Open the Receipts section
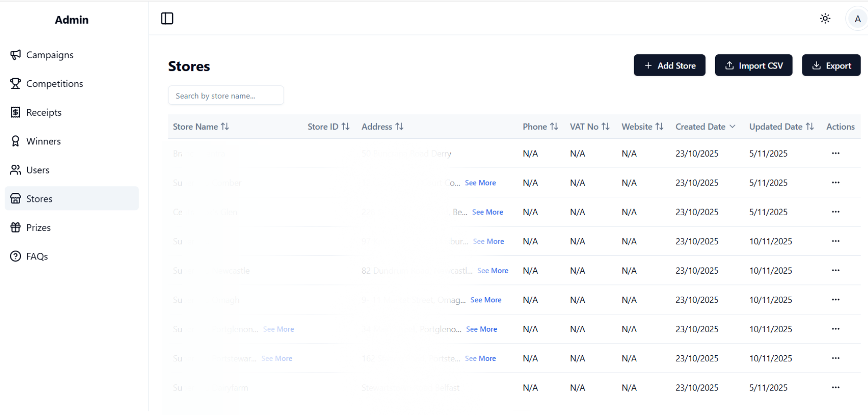This screenshot has width=868, height=415. coord(44,112)
